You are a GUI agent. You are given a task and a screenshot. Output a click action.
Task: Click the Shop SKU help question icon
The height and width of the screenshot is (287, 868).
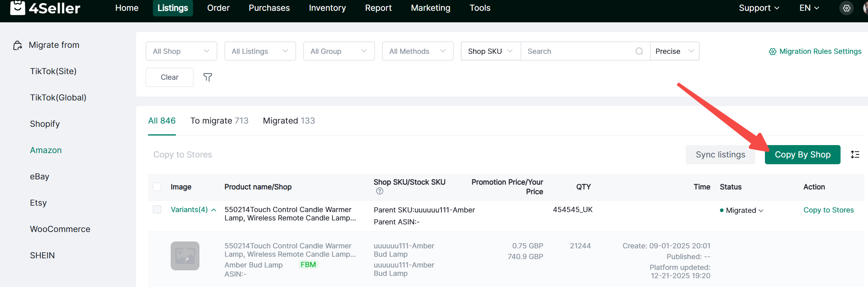tap(380, 191)
